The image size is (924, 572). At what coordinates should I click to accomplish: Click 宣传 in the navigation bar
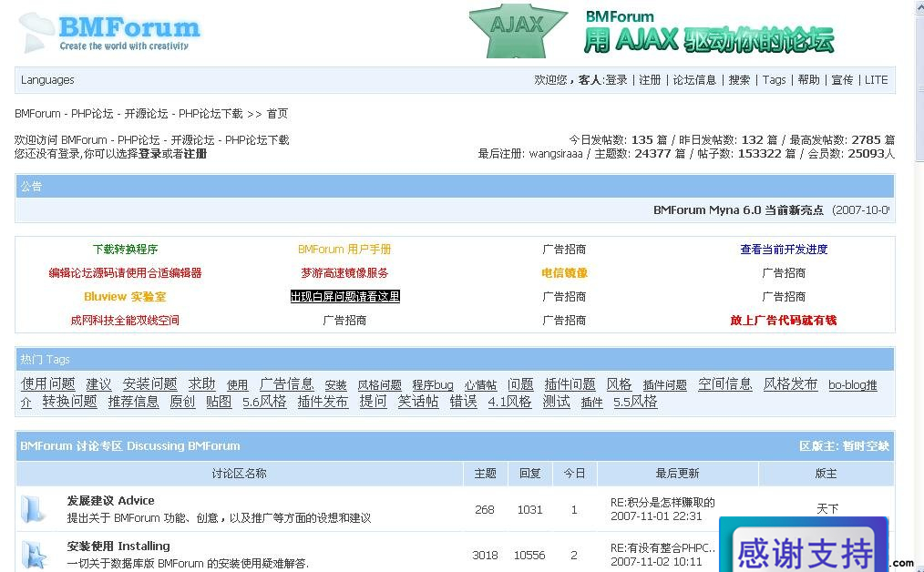point(843,80)
